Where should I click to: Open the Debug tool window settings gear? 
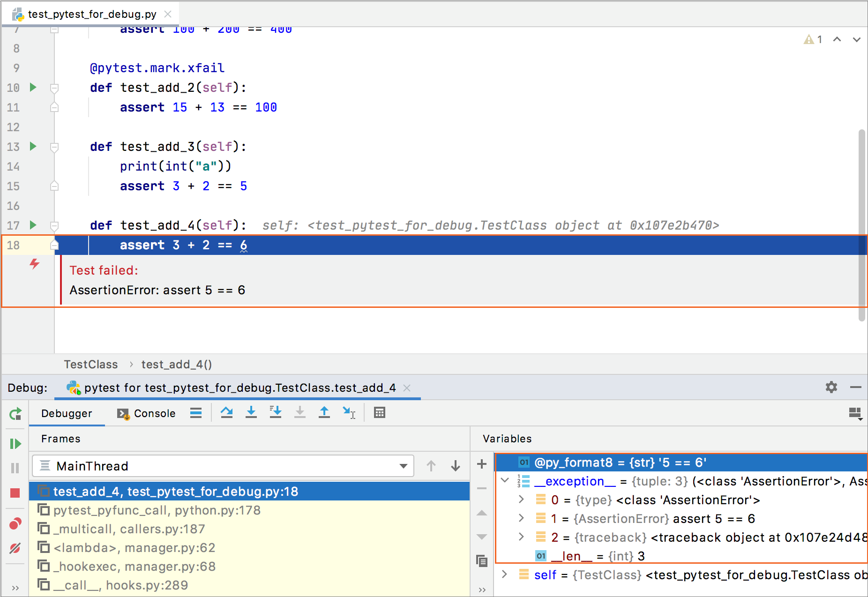831,388
